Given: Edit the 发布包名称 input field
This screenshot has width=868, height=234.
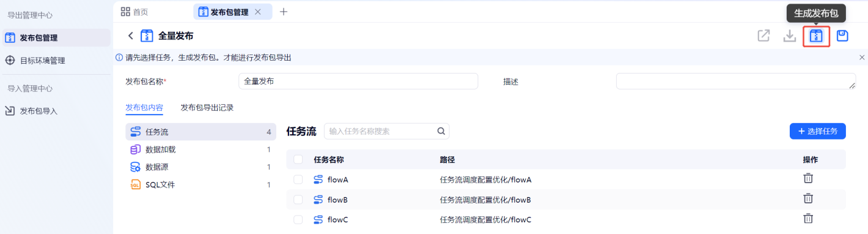Looking at the screenshot, I should [358, 81].
